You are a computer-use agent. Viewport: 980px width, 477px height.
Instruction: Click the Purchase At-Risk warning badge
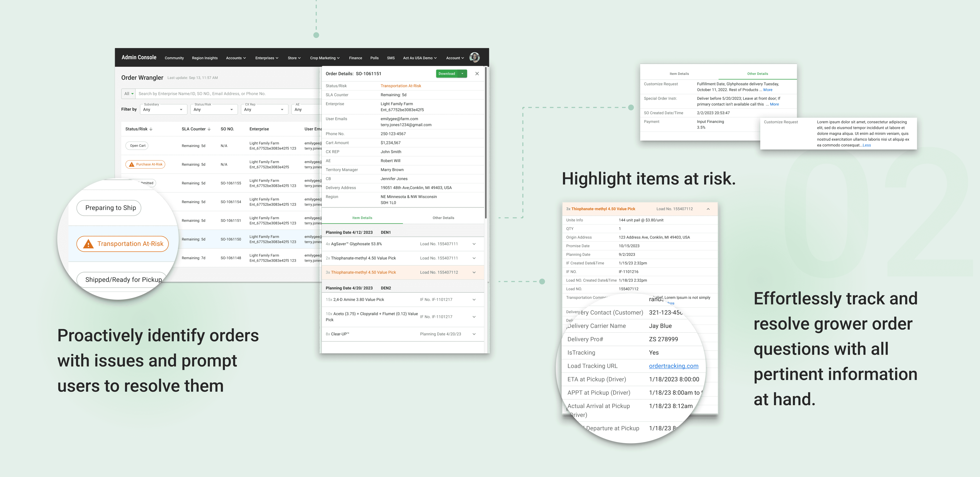[145, 165]
